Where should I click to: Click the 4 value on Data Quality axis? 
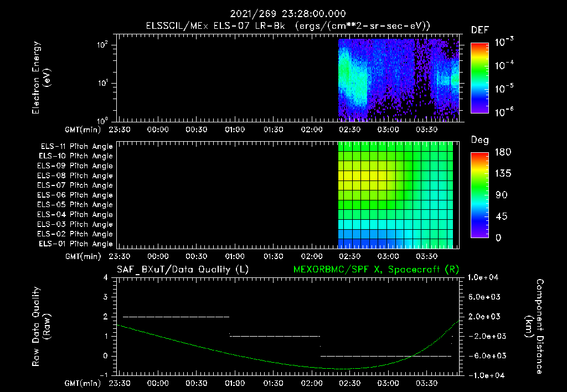[106, 278]
